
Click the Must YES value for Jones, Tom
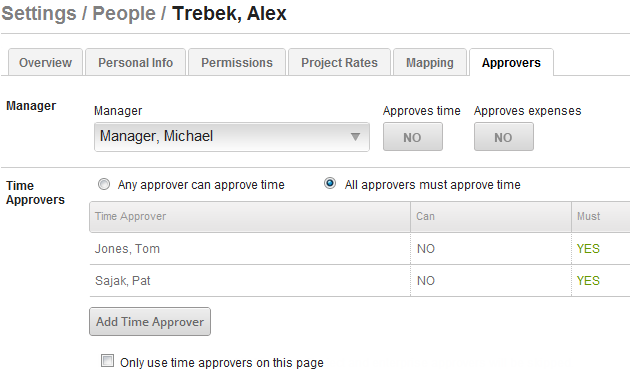[x=588, y=249]
